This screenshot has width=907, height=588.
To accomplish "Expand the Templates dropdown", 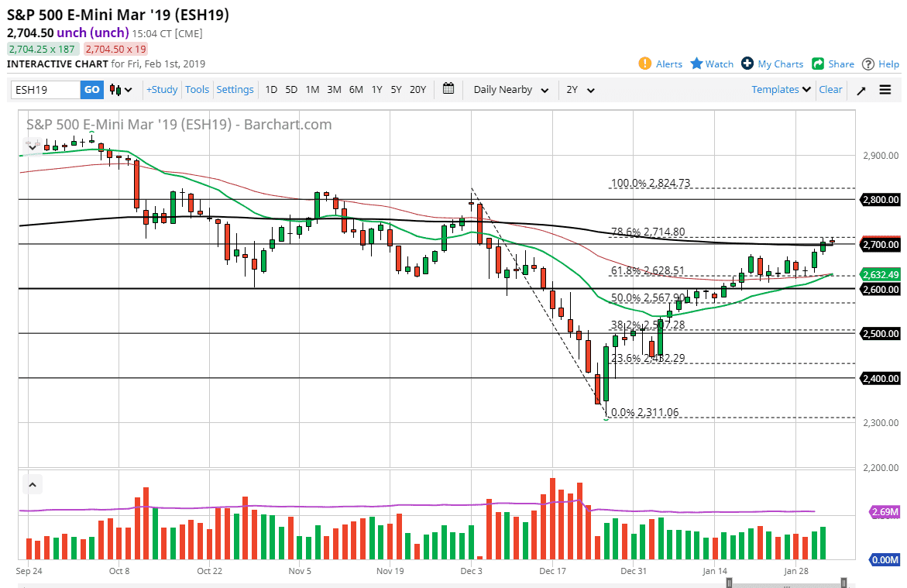I will pos(779,89).
